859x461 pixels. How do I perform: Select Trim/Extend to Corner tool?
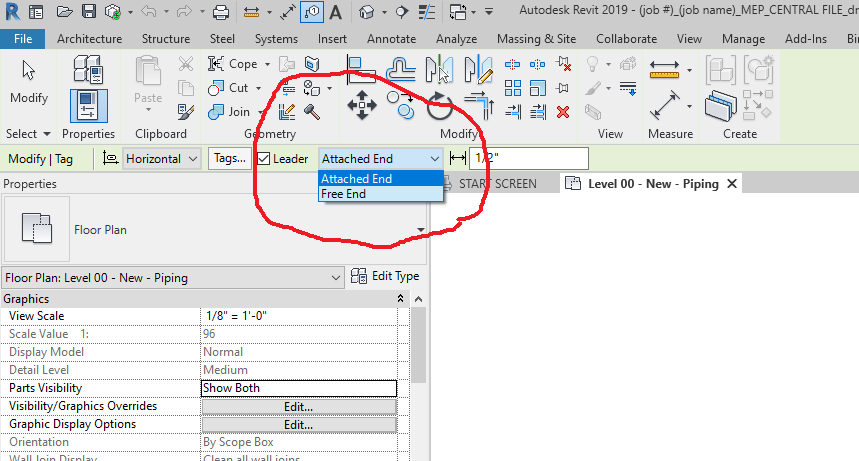coord(479,105)
